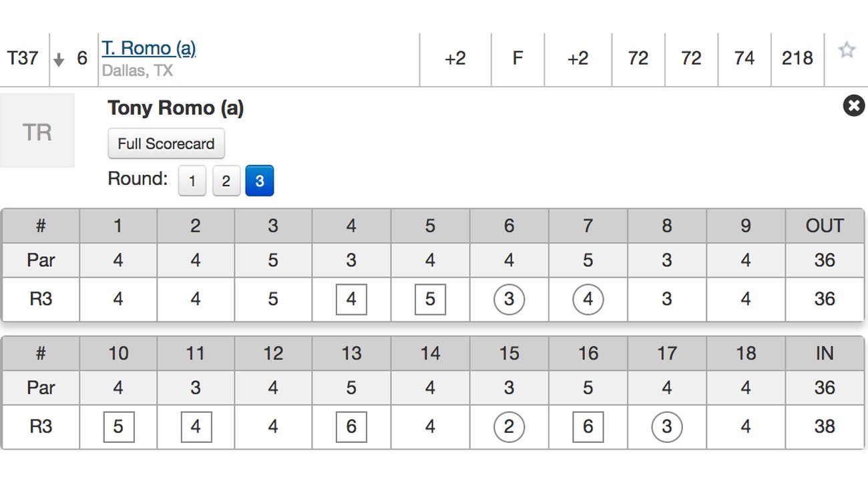Click the boxed bogey score on hole 16

[588, 427]
